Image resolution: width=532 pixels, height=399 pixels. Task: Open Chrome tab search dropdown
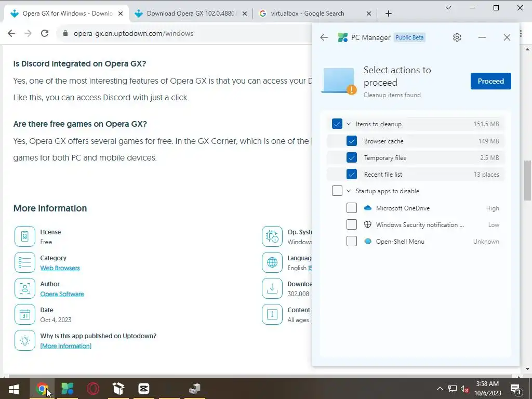448,8
